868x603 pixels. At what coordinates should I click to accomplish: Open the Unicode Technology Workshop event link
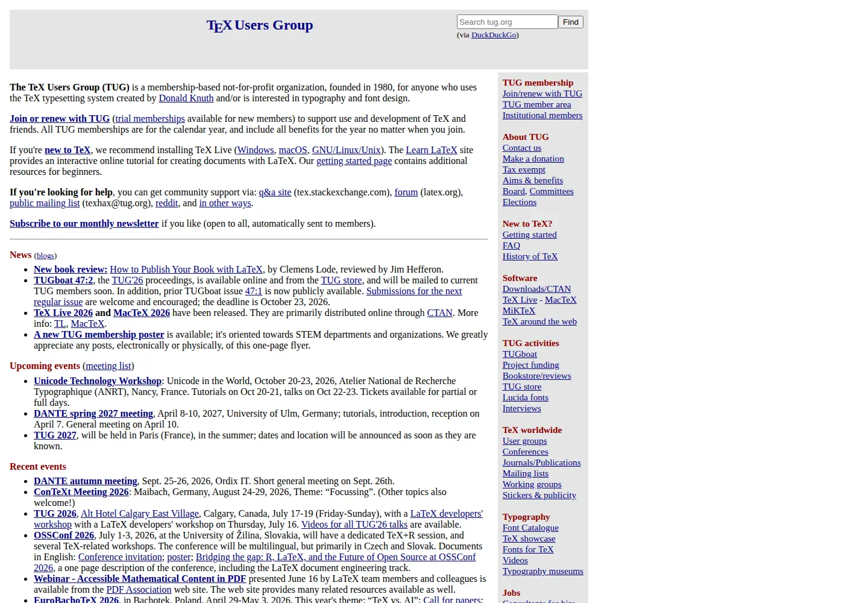(98, 381)
